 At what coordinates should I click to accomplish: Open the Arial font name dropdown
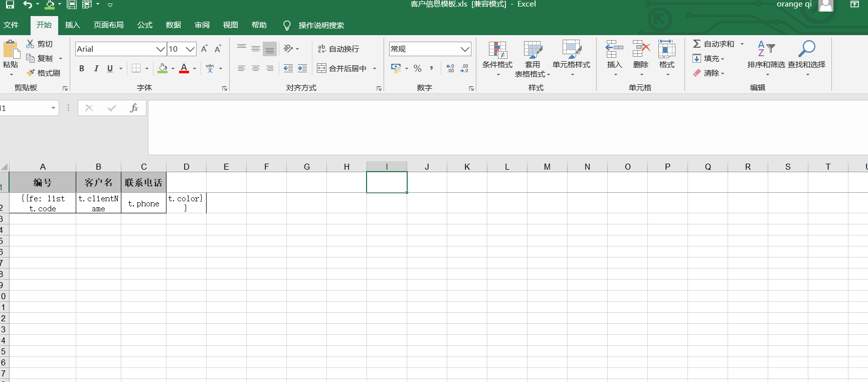tap(160, 49)
